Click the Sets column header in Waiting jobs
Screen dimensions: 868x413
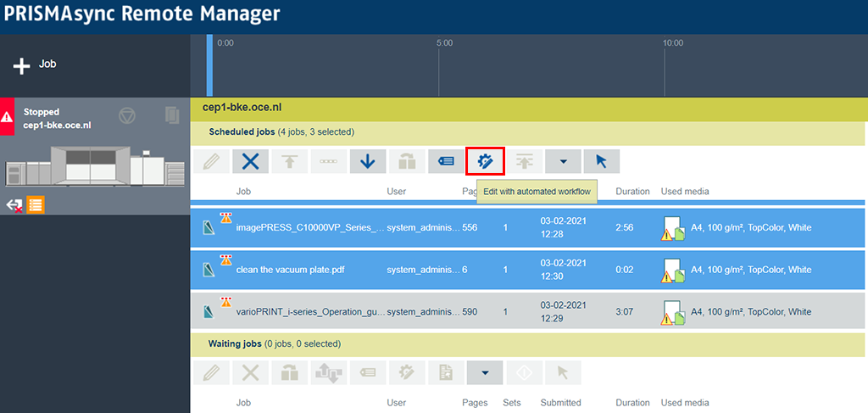pyautogui.click(x=511, y=403)
